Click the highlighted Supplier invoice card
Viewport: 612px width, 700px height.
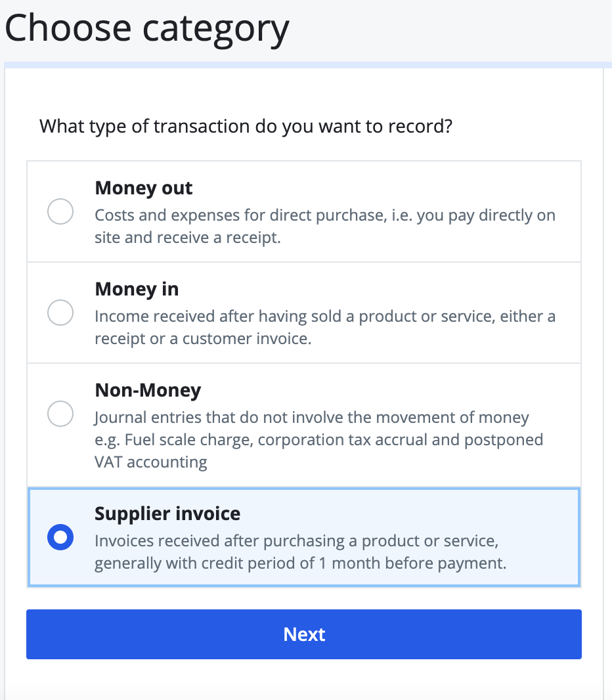click(304, 536)
